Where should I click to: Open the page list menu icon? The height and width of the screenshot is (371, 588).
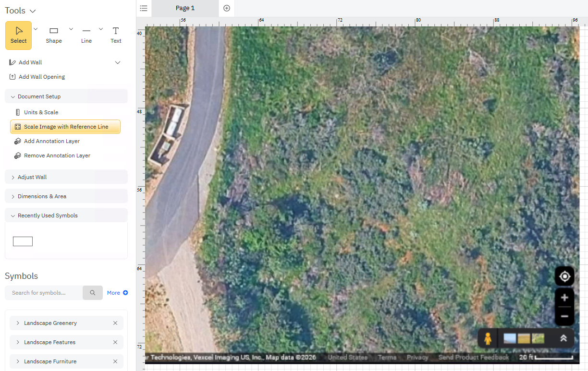click(144, 8)
